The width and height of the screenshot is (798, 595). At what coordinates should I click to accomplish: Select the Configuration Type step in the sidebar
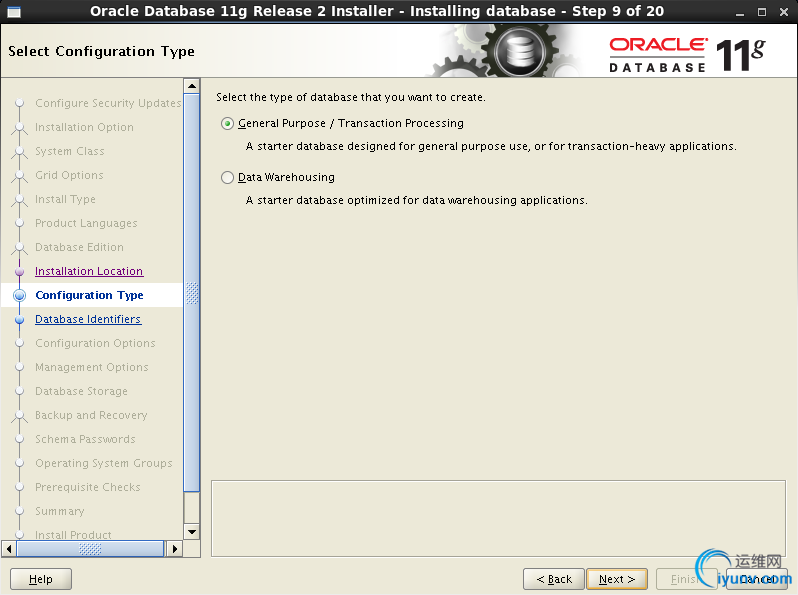[90, 295]
